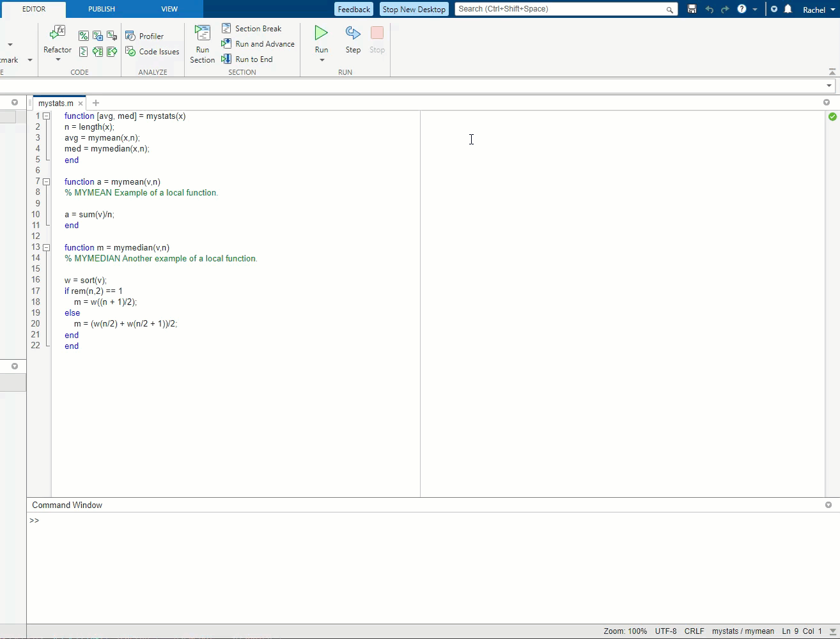This screenshot has height=639, width=840.
Task: Open the Run button dropdown arrow
Action: (x=322, y=60)
